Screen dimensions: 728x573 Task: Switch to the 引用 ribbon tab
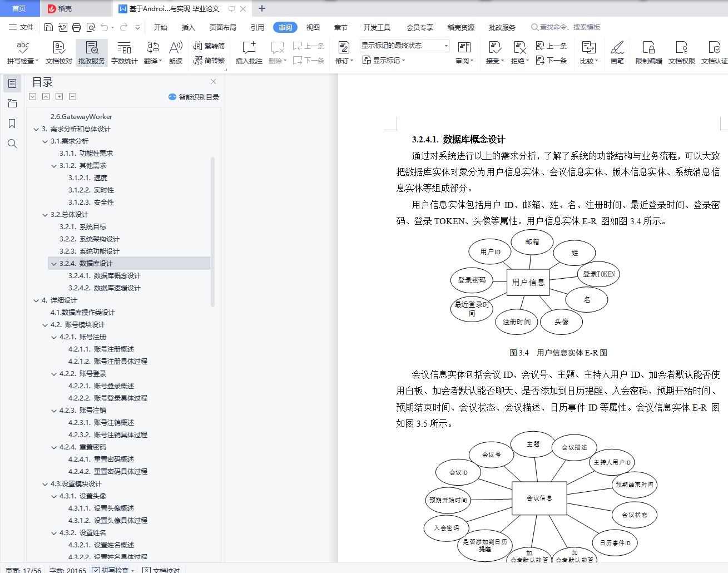tap(257, 27)
